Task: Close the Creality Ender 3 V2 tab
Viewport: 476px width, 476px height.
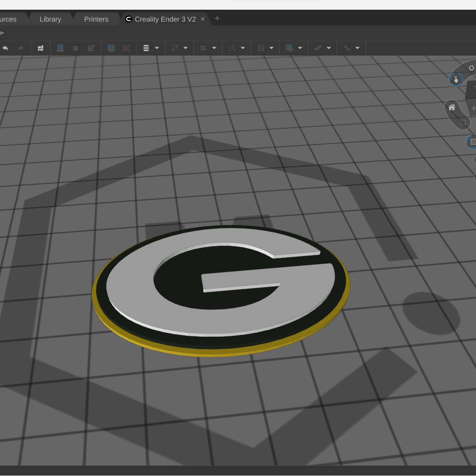Action: tap(203, 19)
